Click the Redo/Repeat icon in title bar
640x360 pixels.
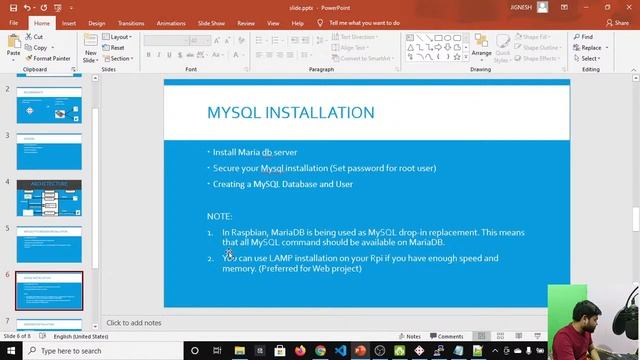44,8
